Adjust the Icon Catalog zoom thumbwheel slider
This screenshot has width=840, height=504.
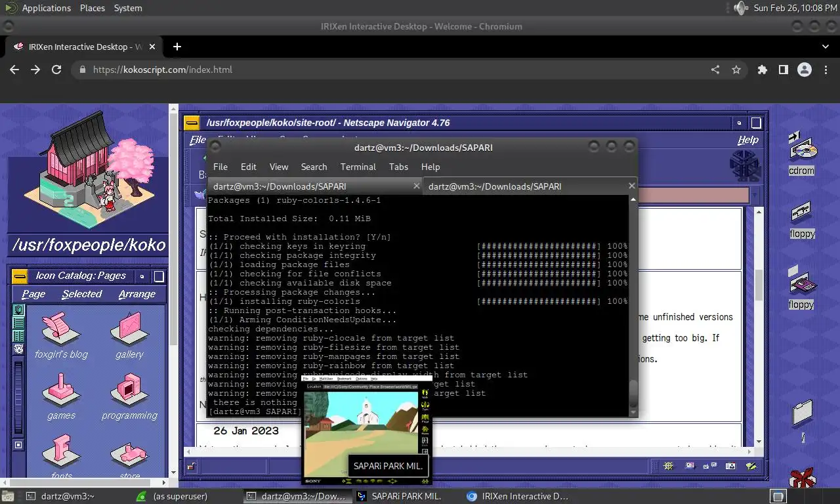click(18, 397)
